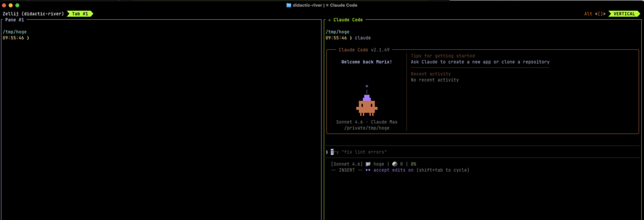Click the 'claude' command in right pane
Screen dimensions: 644x220
[x=362, y=38]
